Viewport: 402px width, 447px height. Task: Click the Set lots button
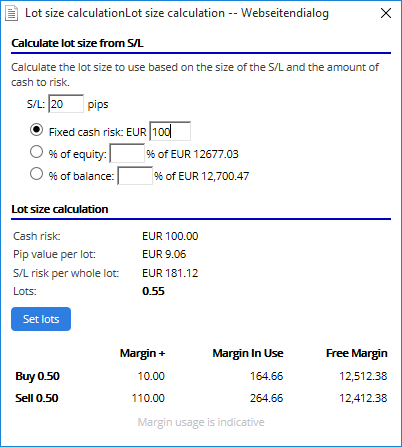pos(41,319)
